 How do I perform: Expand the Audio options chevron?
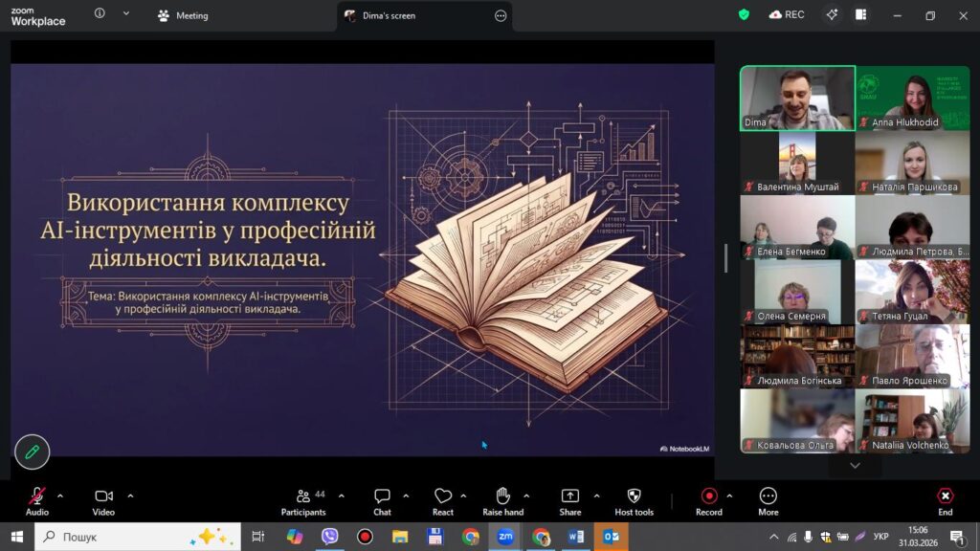[x=60, y=496]
